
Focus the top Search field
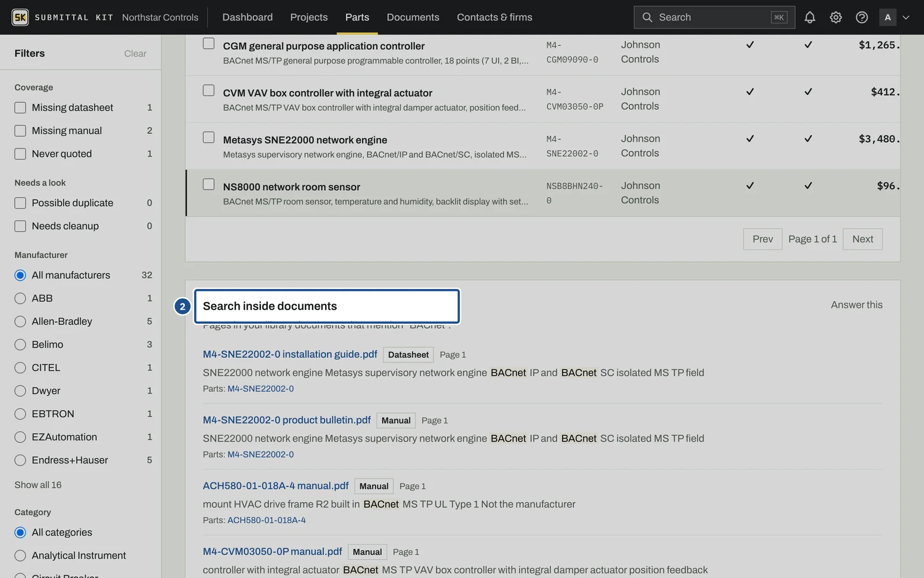714,17
